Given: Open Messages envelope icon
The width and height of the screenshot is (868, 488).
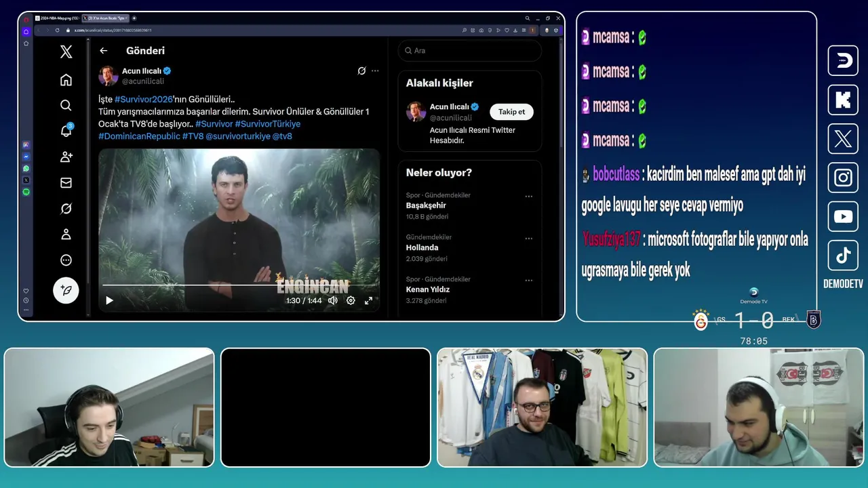Looking at the screenshot, I should (x=66, y=182).
